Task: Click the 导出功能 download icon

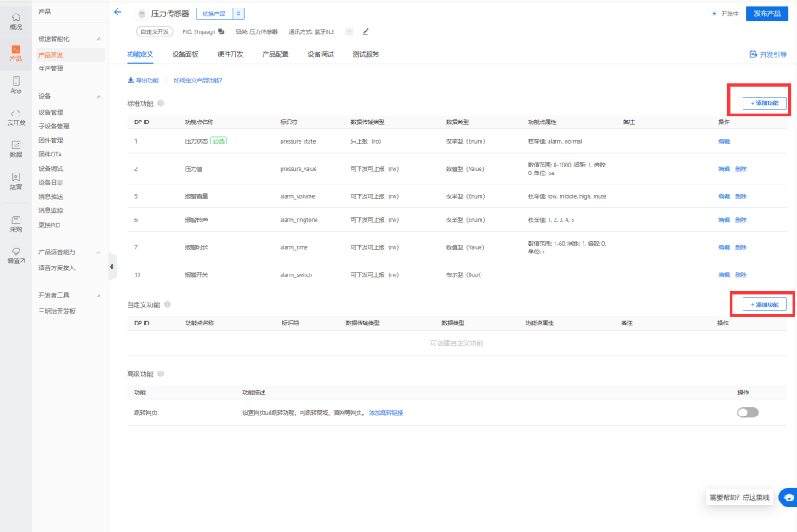Action: 131,80
